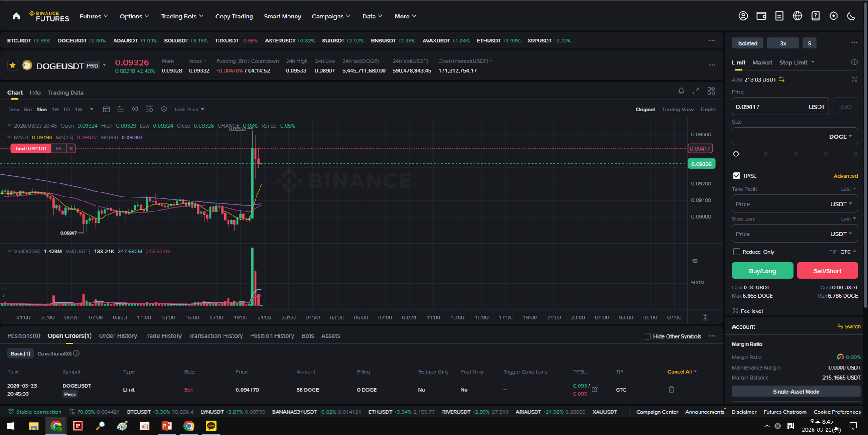Open the technical indicators line-chart icon
This screenshot has width=868, height=435.
[120, 109]
